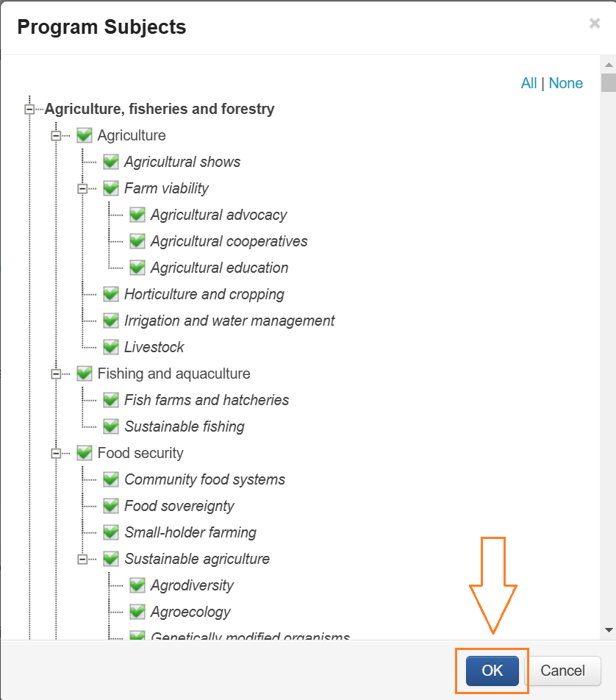Uncheck the Agroecology checkbox

(137, 612)
